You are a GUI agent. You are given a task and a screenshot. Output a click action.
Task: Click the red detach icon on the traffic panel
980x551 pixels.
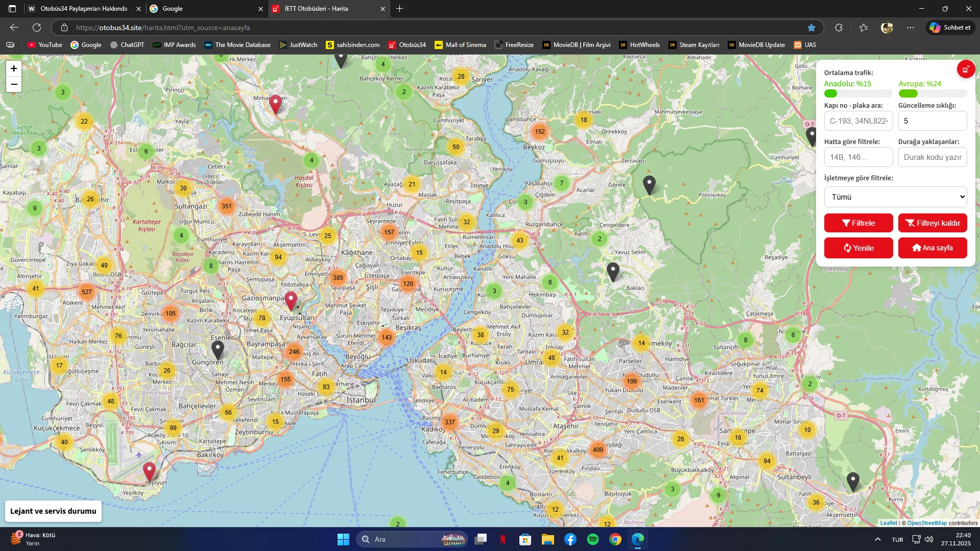(x=965, y=68)
